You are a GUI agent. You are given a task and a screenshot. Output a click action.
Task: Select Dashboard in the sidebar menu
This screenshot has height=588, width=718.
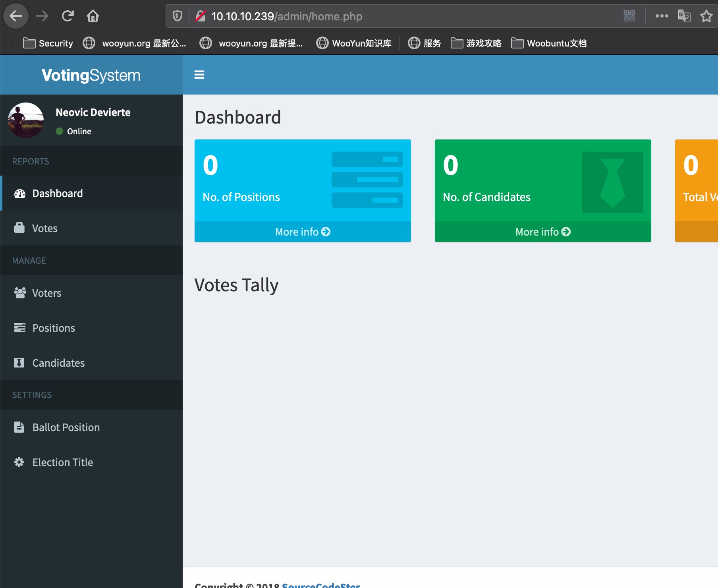[x=91, y=193]
